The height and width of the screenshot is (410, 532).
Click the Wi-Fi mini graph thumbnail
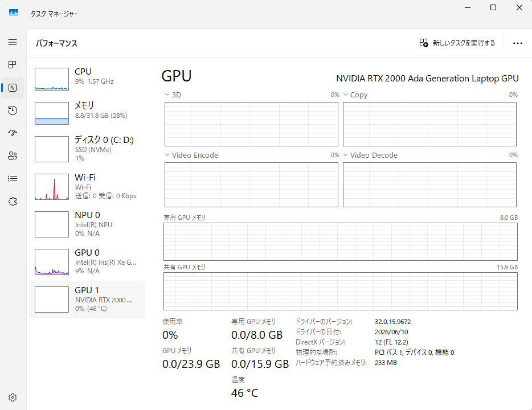coord(52,187)
